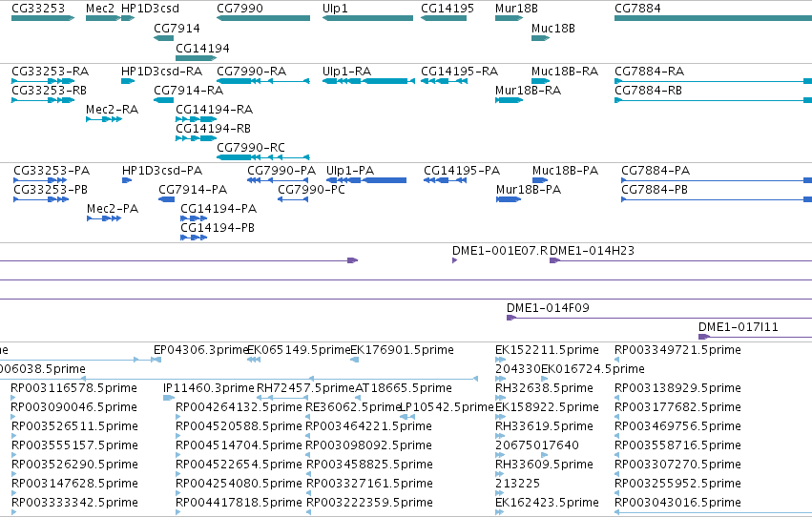Select clone DME1-014F09
This screenshot has width=812, height=517.
click(548, 308)
